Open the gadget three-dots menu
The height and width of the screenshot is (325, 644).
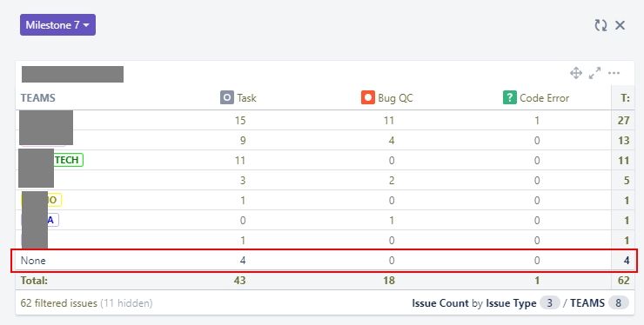pyautogui.click(x=614, y=74)
